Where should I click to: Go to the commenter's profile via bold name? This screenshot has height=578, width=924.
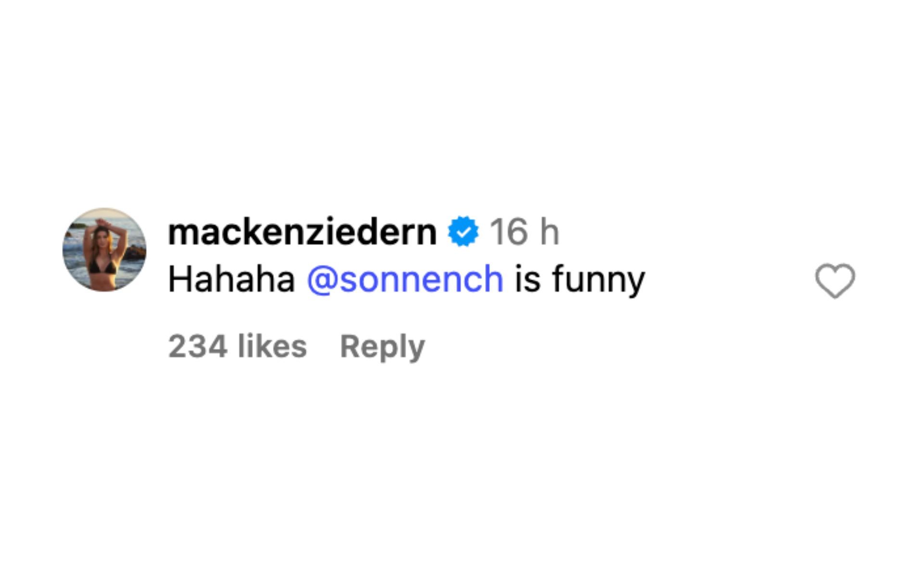(x=302, y=232)
